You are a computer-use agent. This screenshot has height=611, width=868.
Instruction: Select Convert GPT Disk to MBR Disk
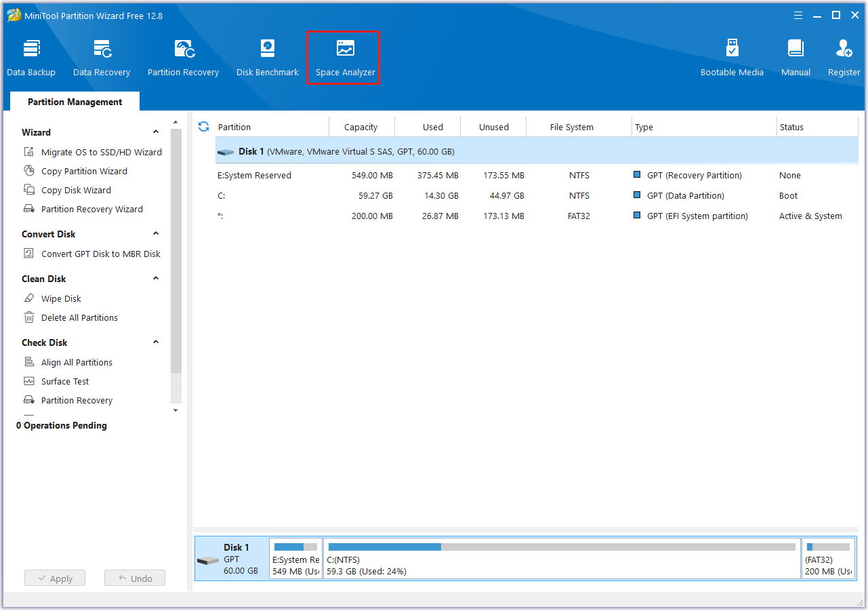(101, 254)
